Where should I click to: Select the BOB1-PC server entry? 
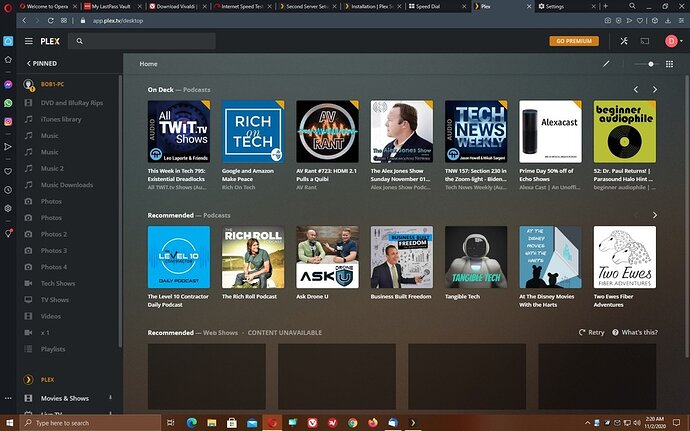tap(53, 84)
